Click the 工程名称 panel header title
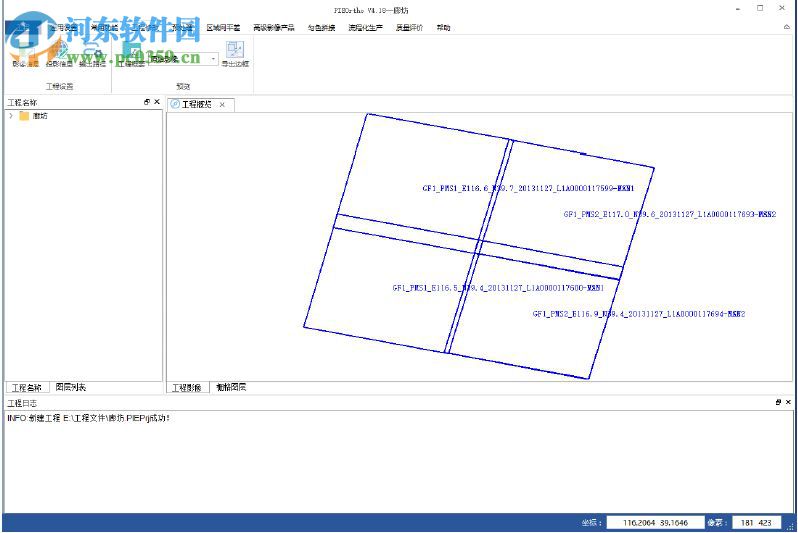The width and height of the screenshot is (798, 533). (22, 102)
